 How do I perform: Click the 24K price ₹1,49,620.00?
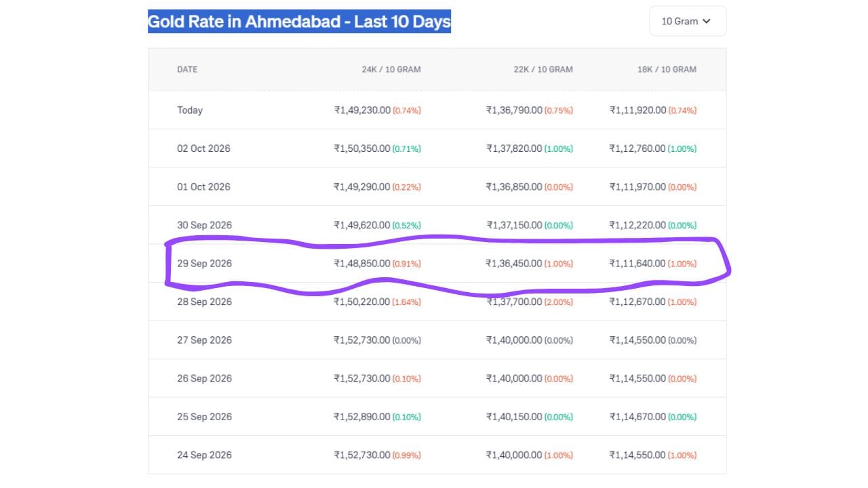[362, 225]
